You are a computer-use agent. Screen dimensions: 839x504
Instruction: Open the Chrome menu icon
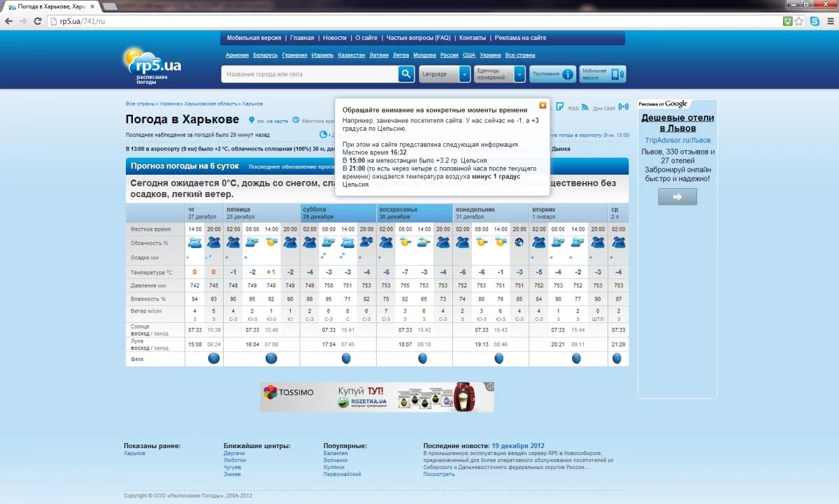(829, 21)
